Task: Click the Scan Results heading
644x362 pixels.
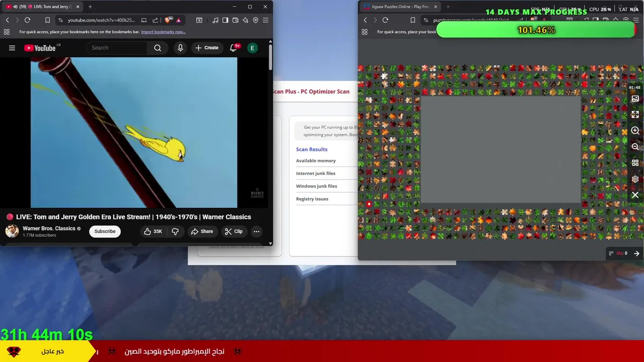Action: coord(311,149)
